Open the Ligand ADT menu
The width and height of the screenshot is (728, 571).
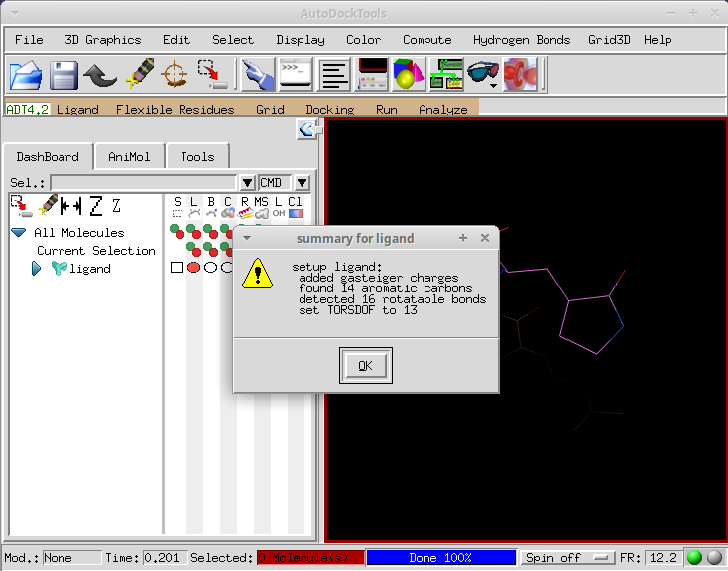[78, 110]
